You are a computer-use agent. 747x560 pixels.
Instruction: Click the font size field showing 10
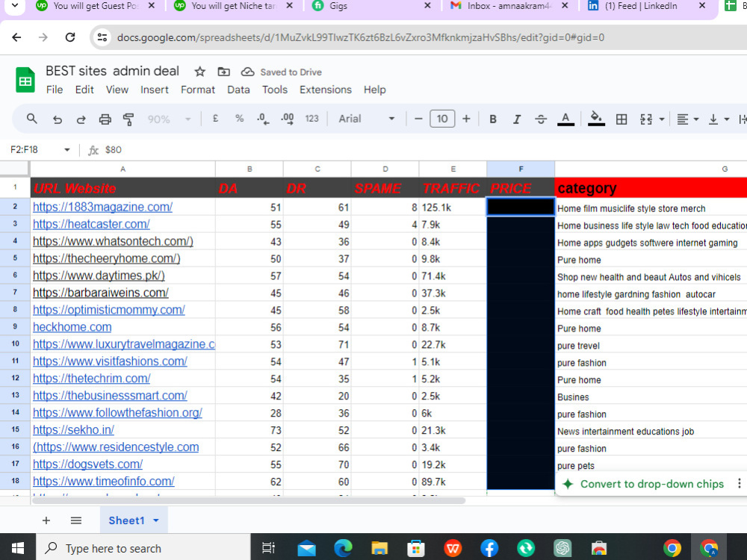(442, 119)
